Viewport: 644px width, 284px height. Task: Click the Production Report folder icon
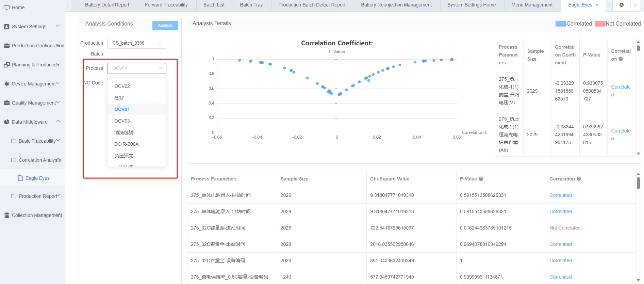(14, 196)
